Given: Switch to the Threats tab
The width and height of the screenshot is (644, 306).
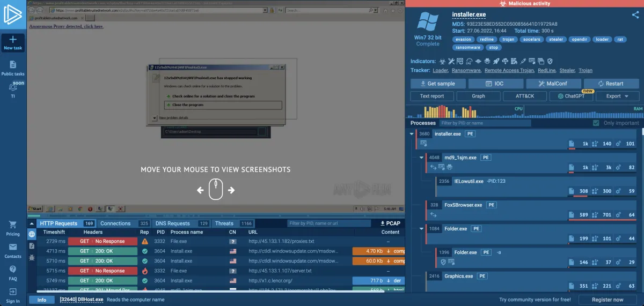Looking at the screenshot, I should click(224, 223).
